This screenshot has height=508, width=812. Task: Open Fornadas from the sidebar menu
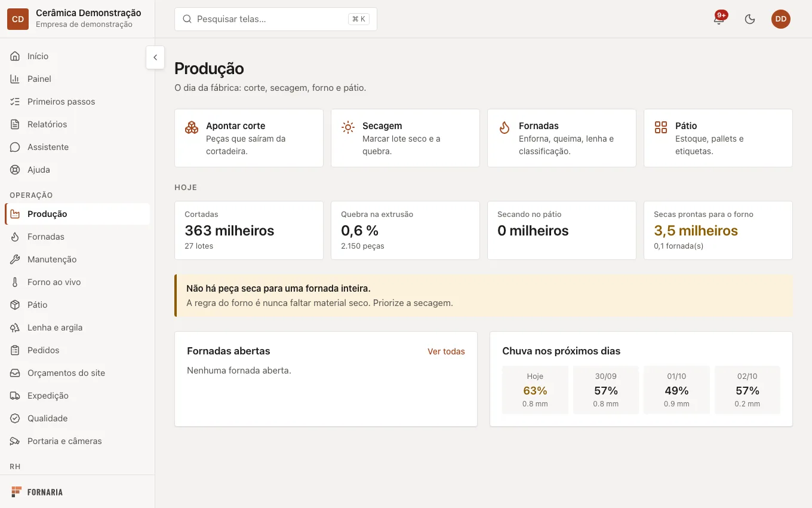[78, 237]
